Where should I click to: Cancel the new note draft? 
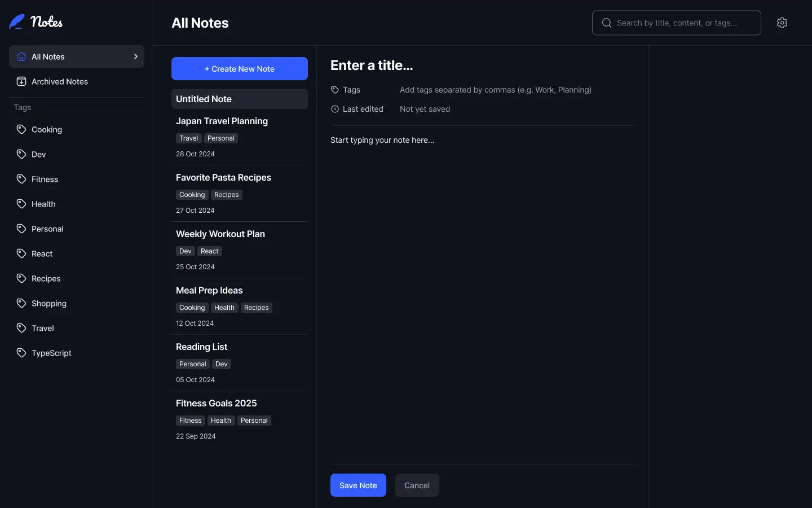click(417, 485)
